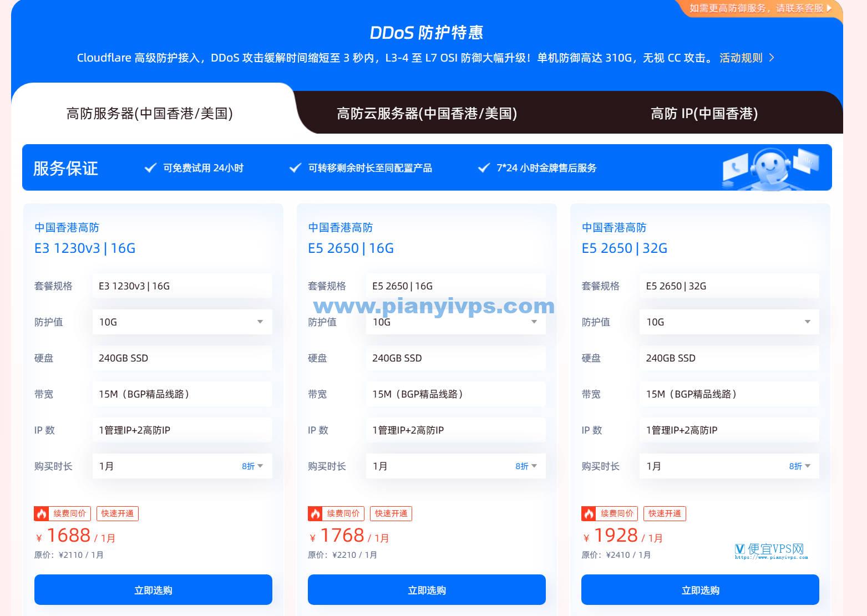Expand 防护值 dropdown for E3 1230v3 plan
Image resolution: width=867 pixels, height=616 pixels.
[x=260, y=322]
